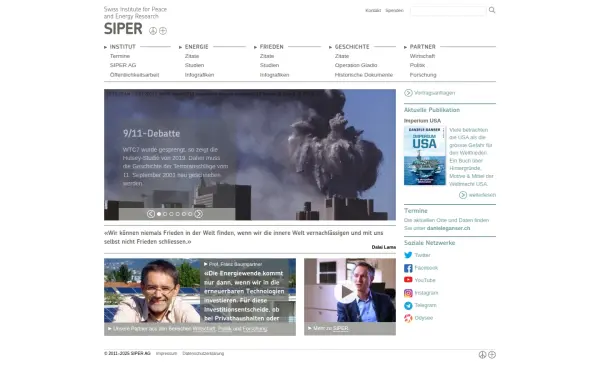The height and width of the screenshot is (375, 600).
Task: Select the fifth carousel slide dot
Action: [x=184, y=214]
